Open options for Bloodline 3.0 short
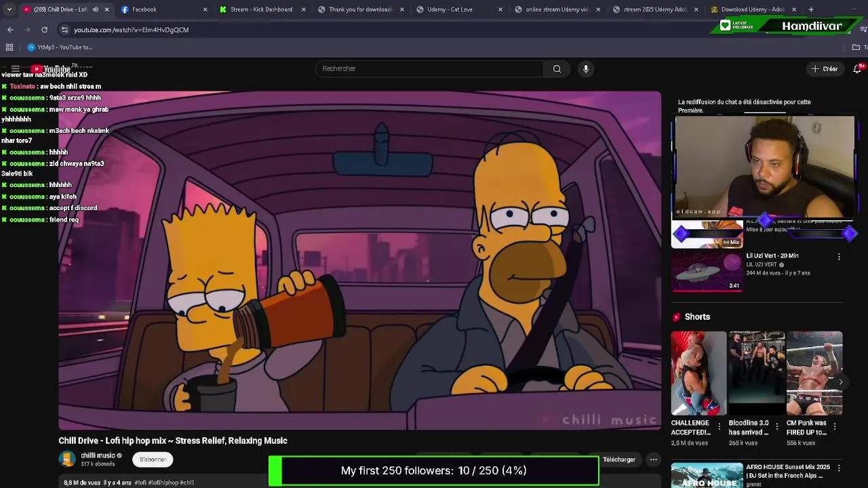 [x=776, y=426]
